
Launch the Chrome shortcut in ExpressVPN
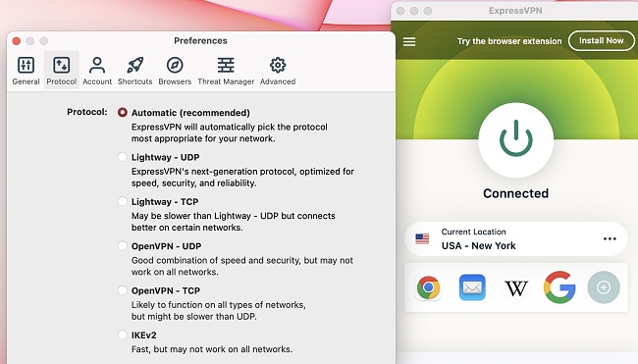429,287
